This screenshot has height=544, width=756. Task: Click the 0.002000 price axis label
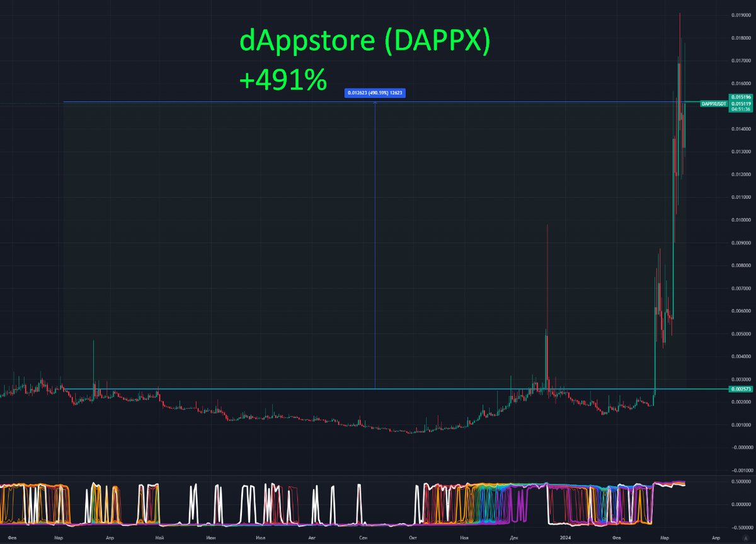pyautogui.click(x=742, y=402)
